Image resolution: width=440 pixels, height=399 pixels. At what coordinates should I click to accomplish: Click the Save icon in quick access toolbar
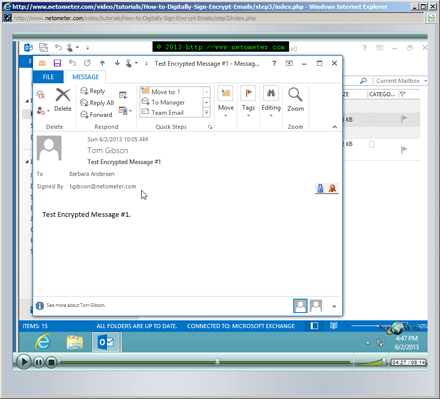click(x=57, y=63)
